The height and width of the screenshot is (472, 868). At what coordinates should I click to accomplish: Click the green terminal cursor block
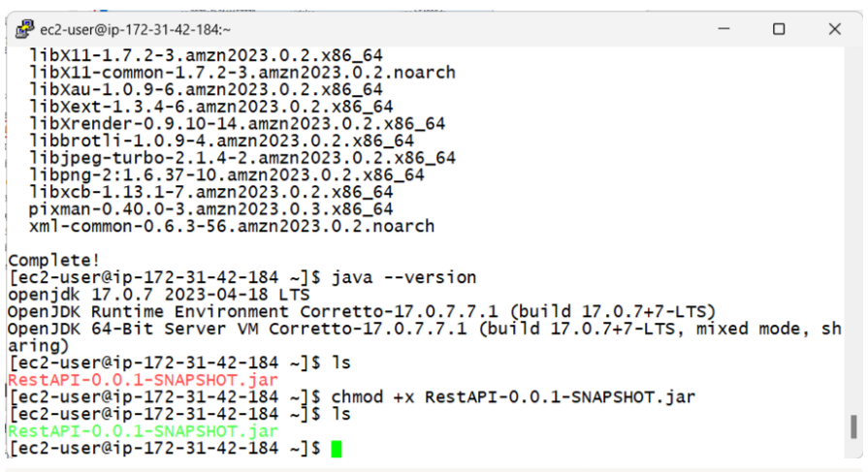click(x=336, y=449)
